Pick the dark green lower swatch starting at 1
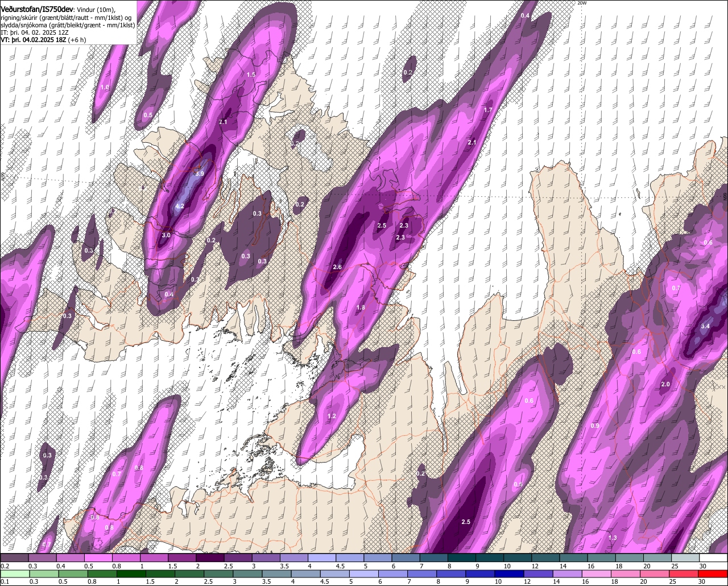Screen dimensions: 728x586 pyautogui.click(x=133, y=573)
